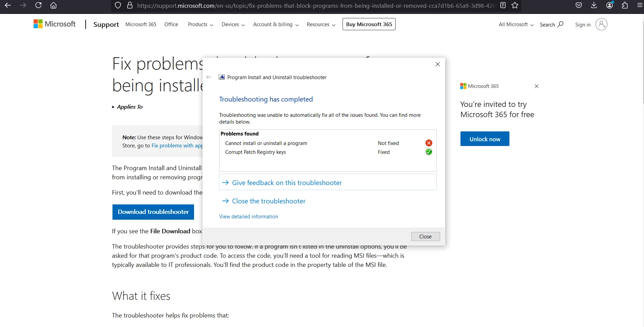
Task: Click the troubleshooter dialog back arrow
Action: pos(209,77)
